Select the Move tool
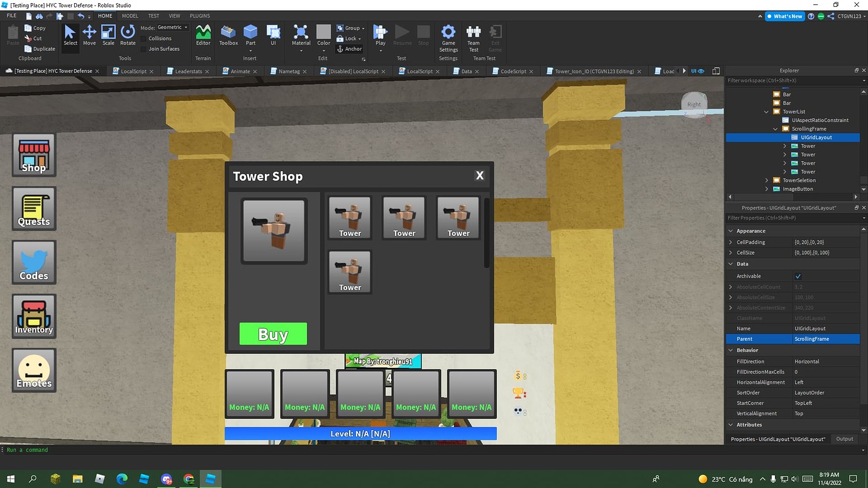This screenshot has height=488, width=868. pos(89,36)
